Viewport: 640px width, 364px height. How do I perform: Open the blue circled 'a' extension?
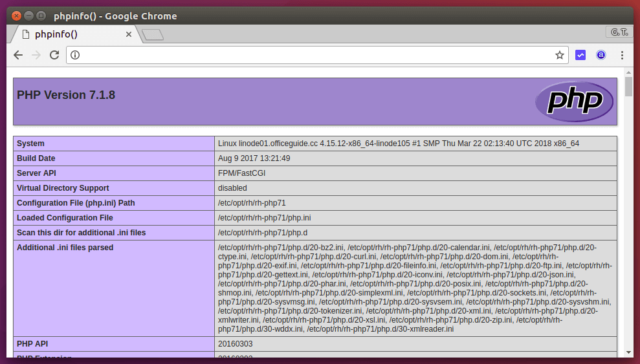tap(601, 55)
